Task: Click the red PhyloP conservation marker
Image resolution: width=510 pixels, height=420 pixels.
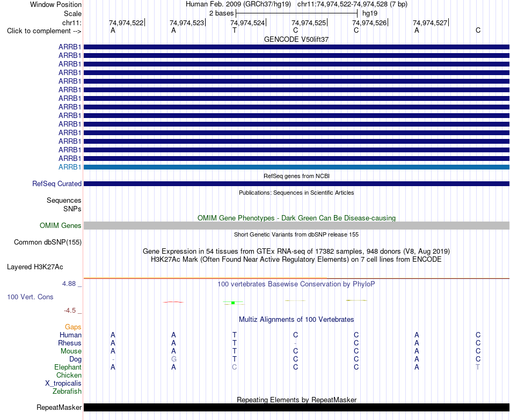Action: pyautogui.click(x=173, y=302)
